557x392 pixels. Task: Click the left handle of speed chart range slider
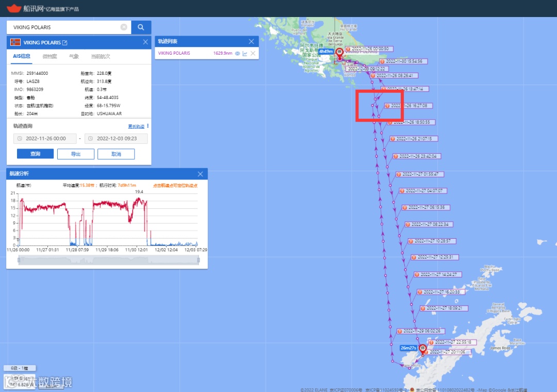coord(19,260)
